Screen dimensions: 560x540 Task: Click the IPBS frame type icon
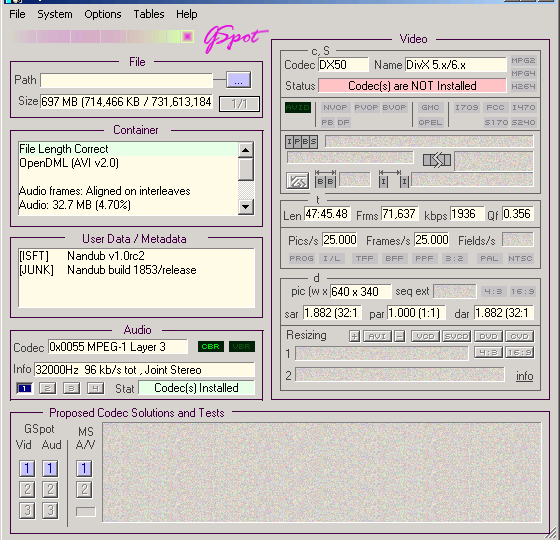click(x=301, y=142)
